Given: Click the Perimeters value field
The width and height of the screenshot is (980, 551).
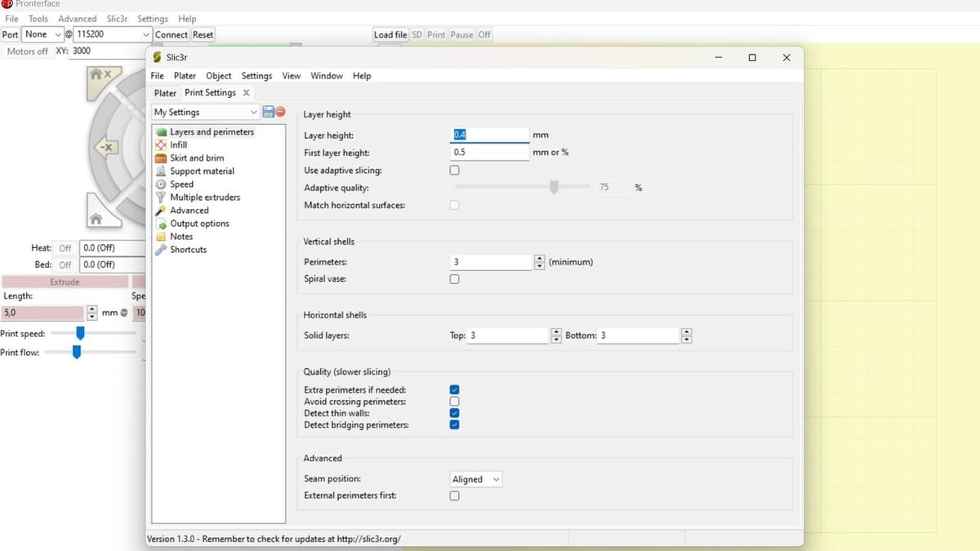Looking at the screenshot, I should pyautogui.click(x=492, y=262).
